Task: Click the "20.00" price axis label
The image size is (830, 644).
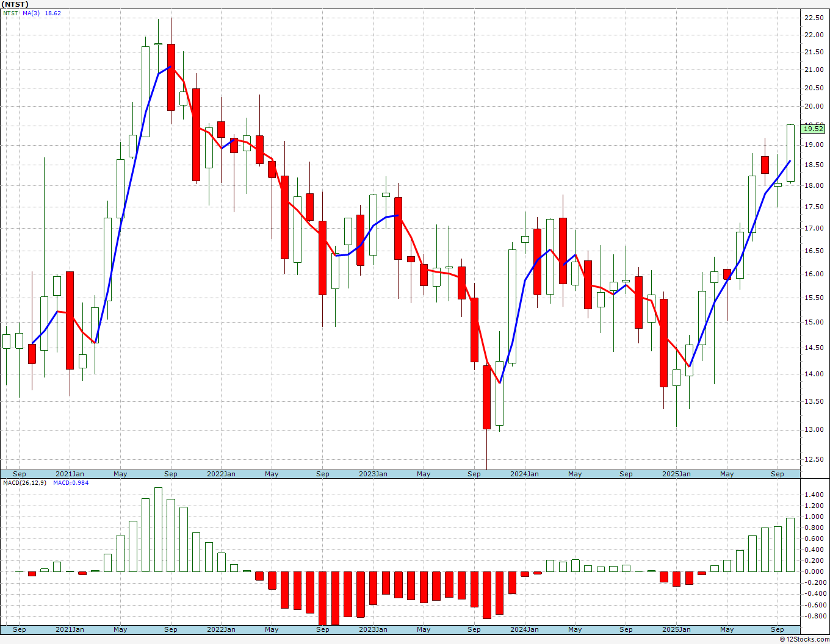Action: tap(814, 106)
